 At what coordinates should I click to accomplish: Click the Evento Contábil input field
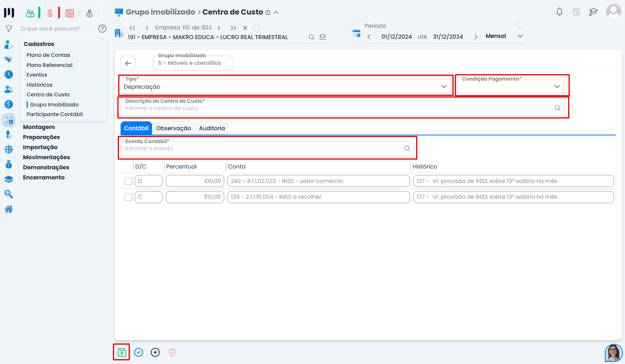(262, 149)
